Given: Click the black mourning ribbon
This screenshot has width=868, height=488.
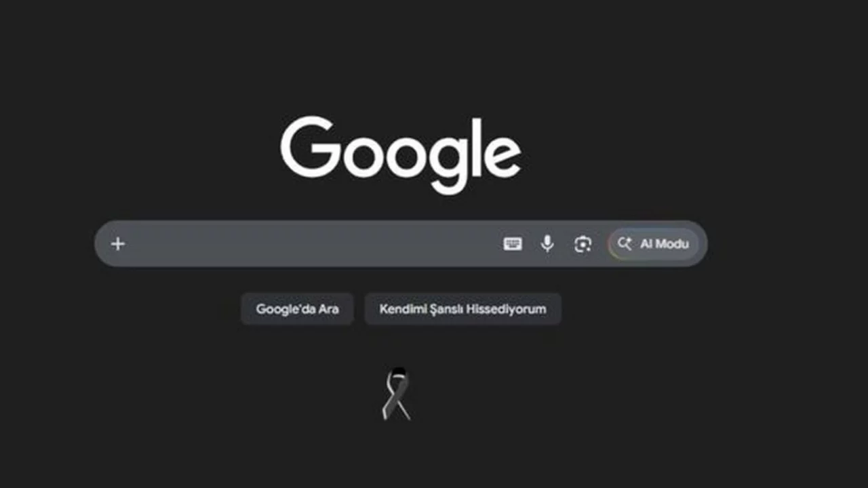Looking at the screenshot, I should click(396, 394).
